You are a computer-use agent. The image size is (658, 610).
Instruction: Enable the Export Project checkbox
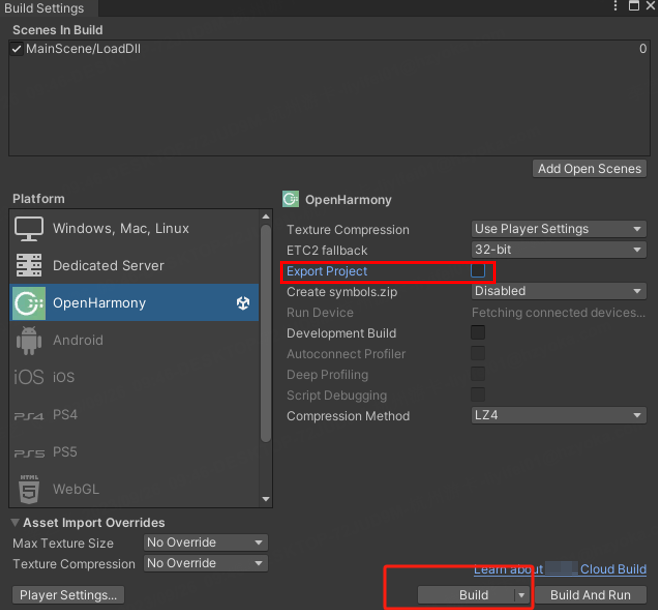(x=478, y=271)
